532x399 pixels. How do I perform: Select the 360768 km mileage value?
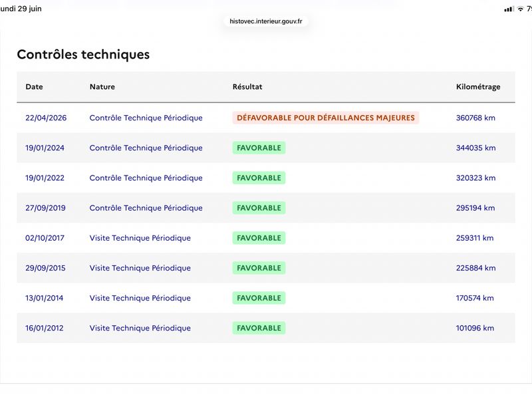point(475,118)
